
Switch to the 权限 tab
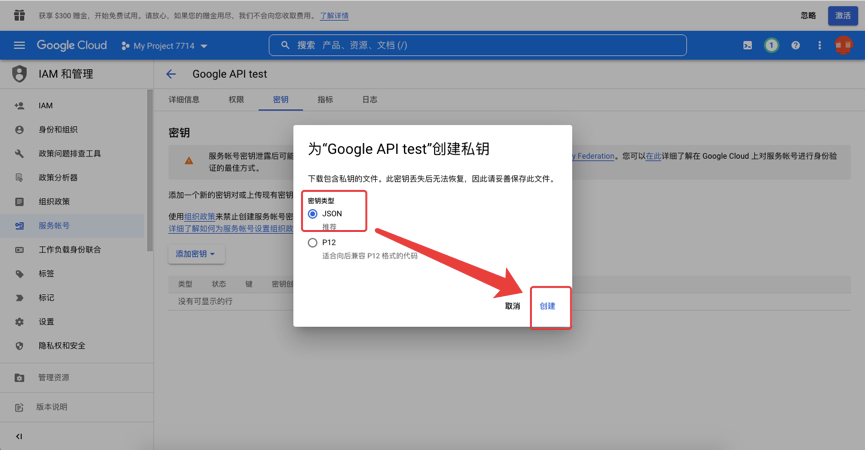[236, 99]
